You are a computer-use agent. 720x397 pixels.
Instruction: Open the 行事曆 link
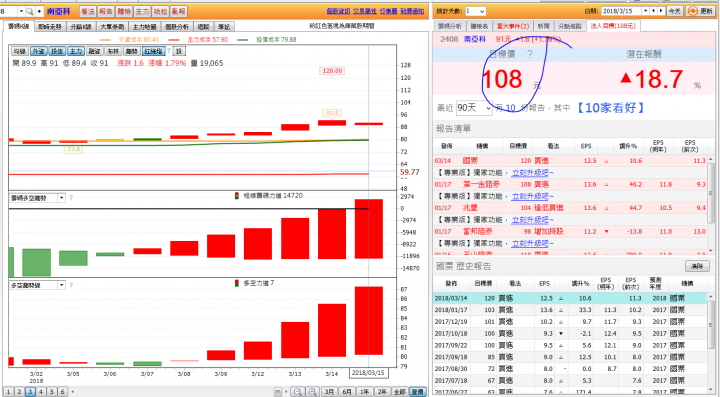(x=388, y=11)
